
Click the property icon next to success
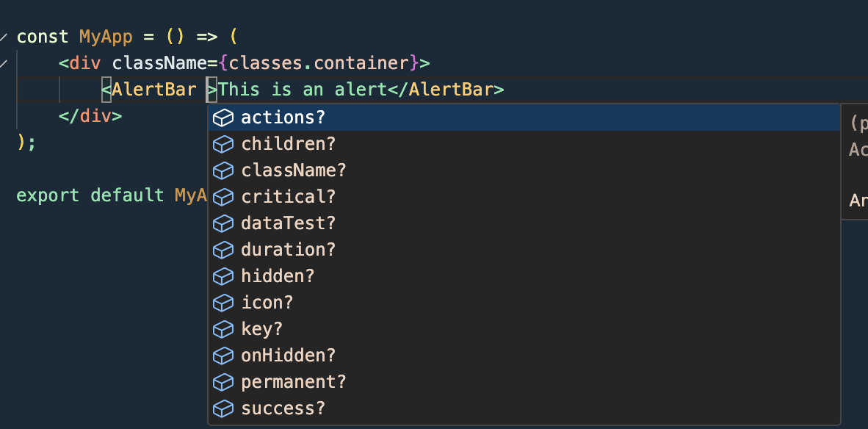223,408
